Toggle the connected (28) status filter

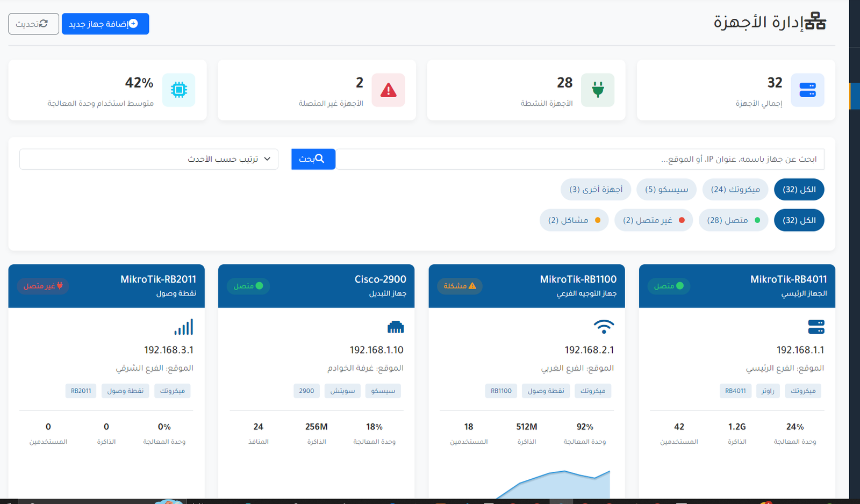point(733,220)
